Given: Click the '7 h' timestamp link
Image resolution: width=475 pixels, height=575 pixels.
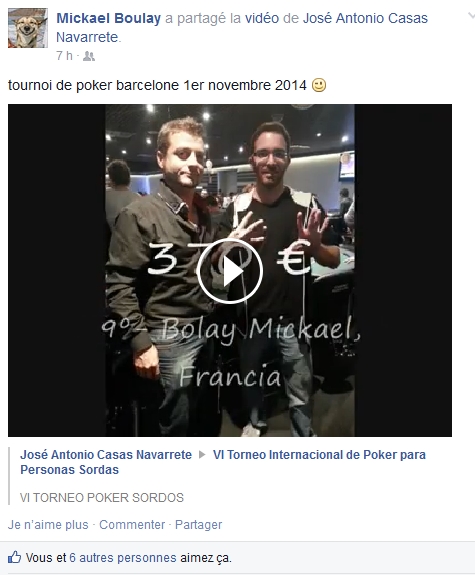Looking at the screenshot, I should tap(65, 56).
